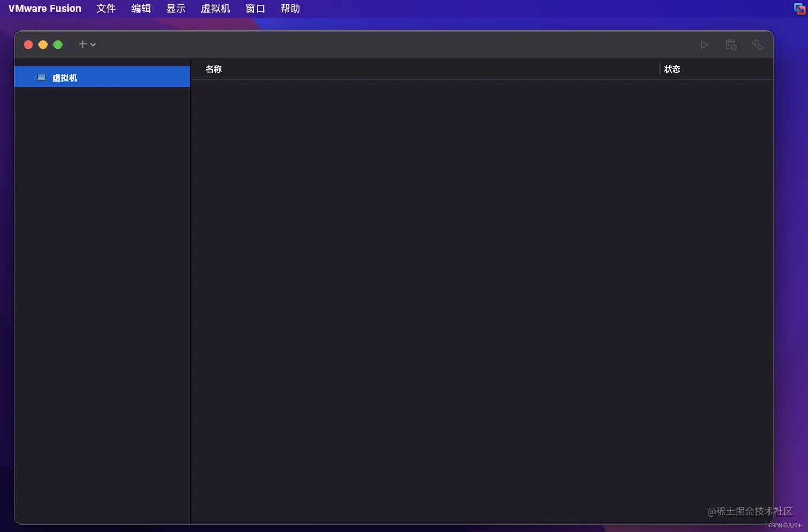Open the snapshots icon in toolbar
Viewport: 808px width, 532px height.
tap(731, 45)
